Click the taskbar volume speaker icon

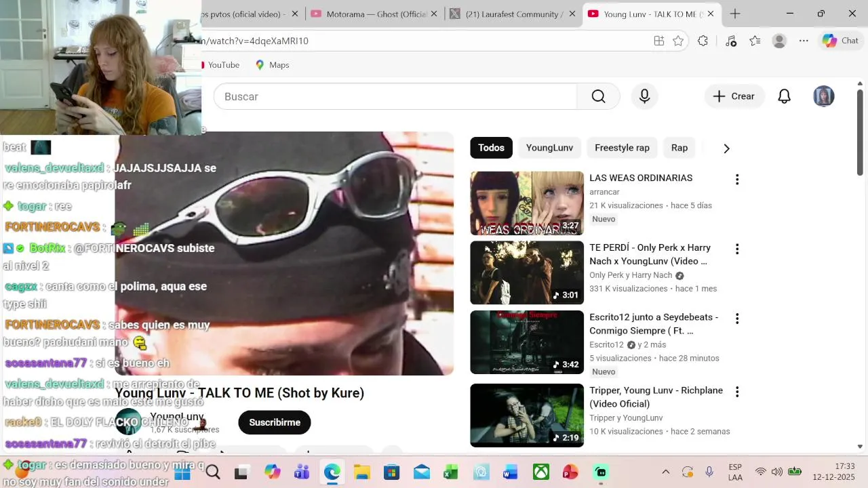click(776, 472)
